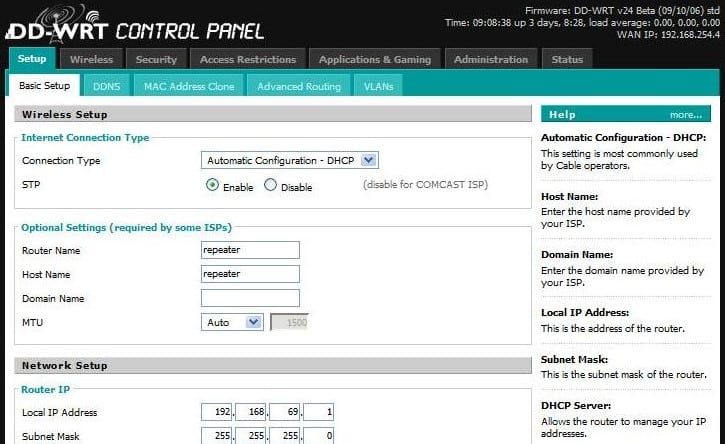Image resolution: width=725 pixels, height=444 pixels.
Task: Open the Connection Type dropdown
Action: [290, 160]
